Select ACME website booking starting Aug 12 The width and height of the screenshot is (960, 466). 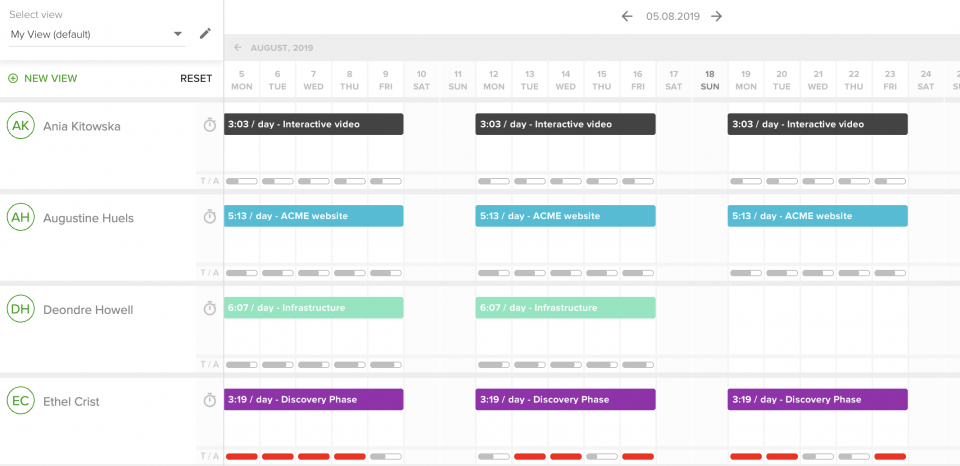click(x=565, y=216)
